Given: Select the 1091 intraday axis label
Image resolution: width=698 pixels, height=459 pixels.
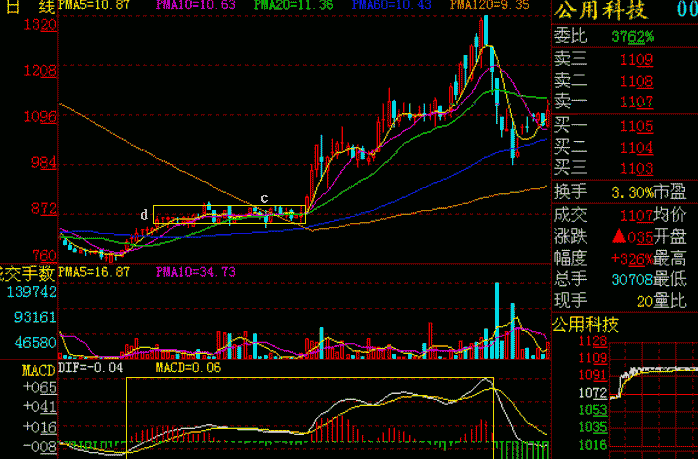Looking at the screenshot, I should pyautogui.click(x=593, y=375).
